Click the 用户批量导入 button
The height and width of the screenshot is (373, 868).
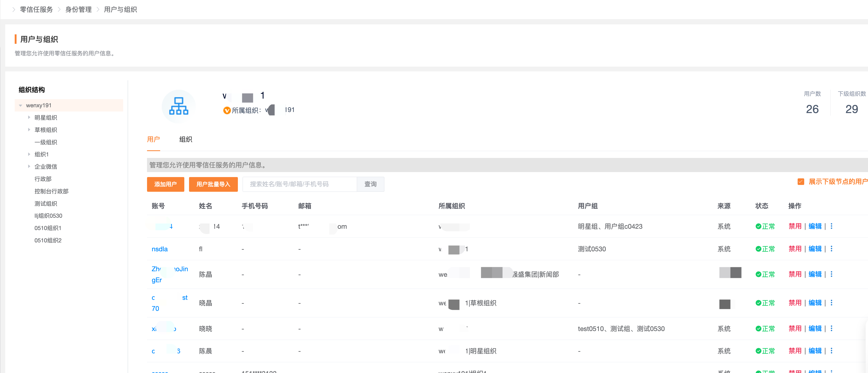click(213, 184)
